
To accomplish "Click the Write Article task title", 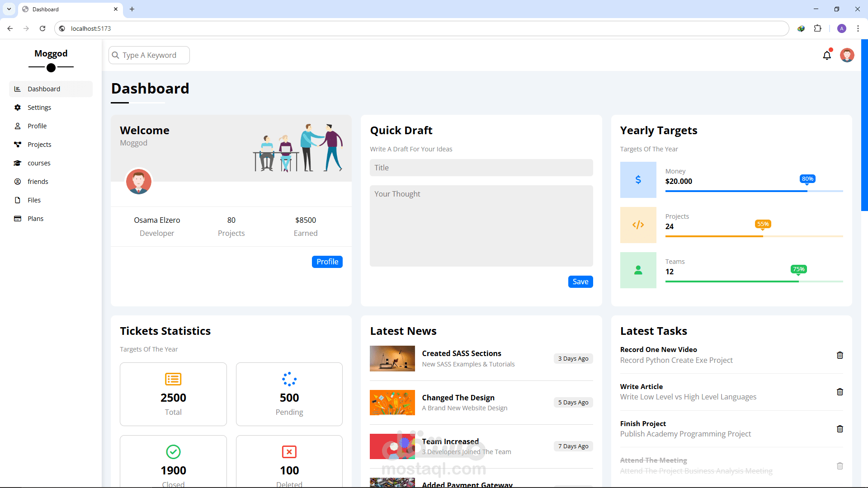I will point(641,386).
